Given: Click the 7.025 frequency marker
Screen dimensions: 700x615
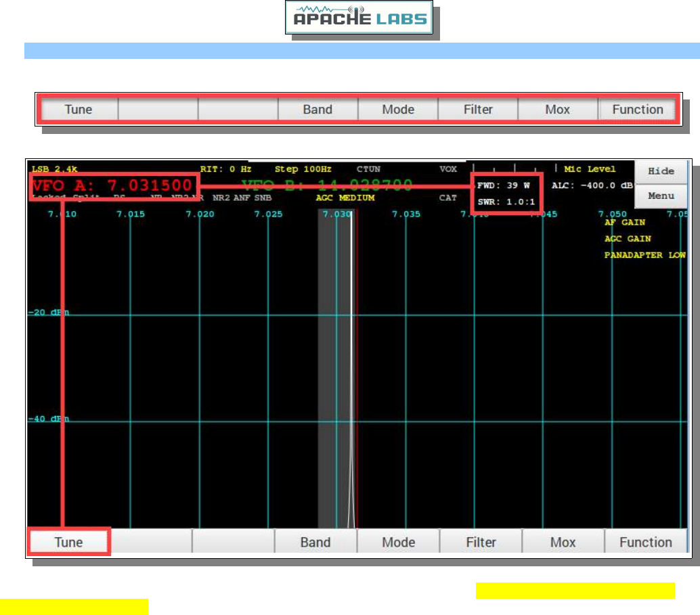Looking at the screenshot, I should point(268,214).
